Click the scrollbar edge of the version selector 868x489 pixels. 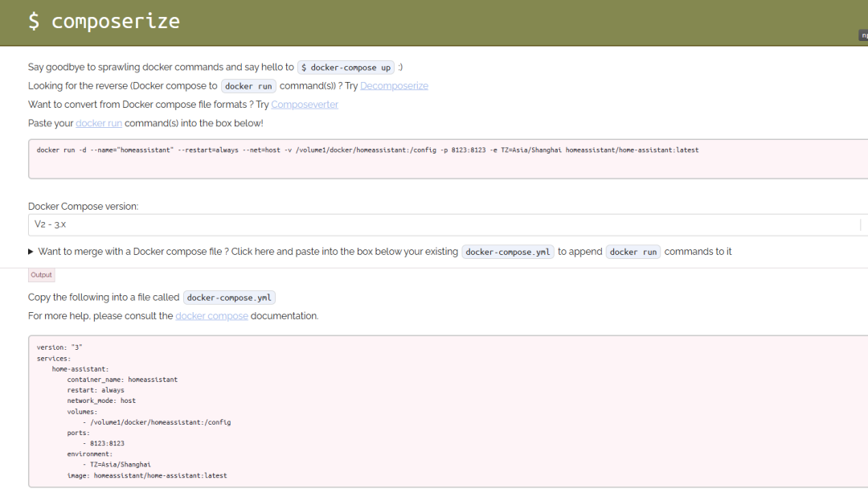point(860,224)
